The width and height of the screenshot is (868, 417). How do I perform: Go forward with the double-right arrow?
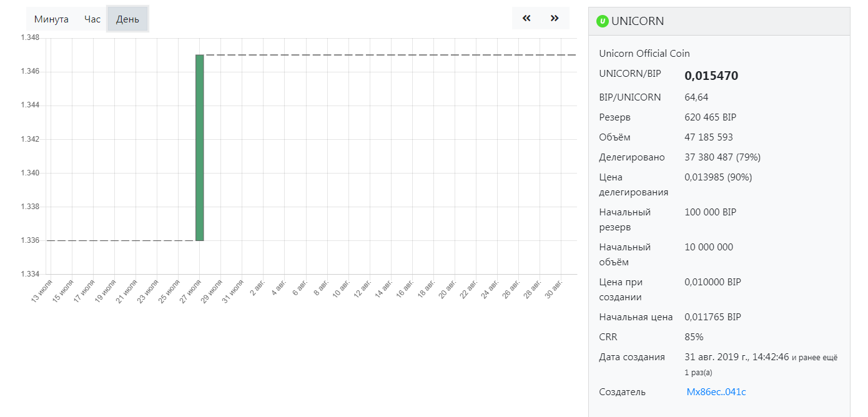555,18
